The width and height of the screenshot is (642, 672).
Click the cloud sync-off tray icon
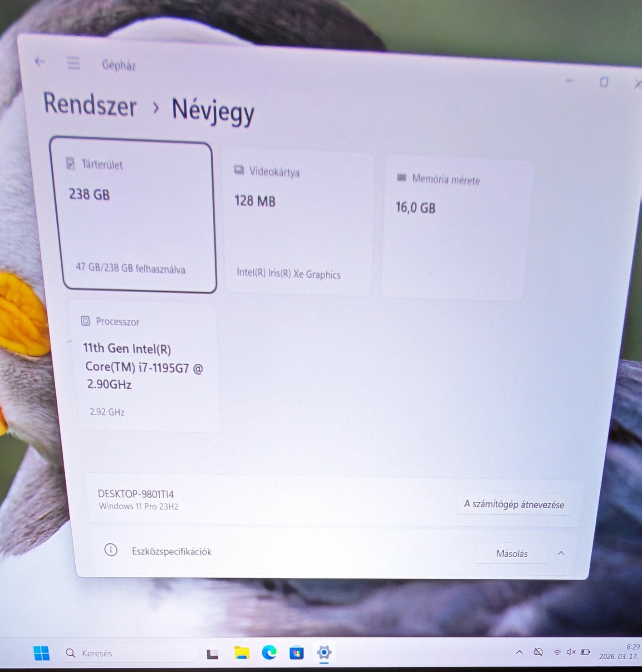[539, 652]
